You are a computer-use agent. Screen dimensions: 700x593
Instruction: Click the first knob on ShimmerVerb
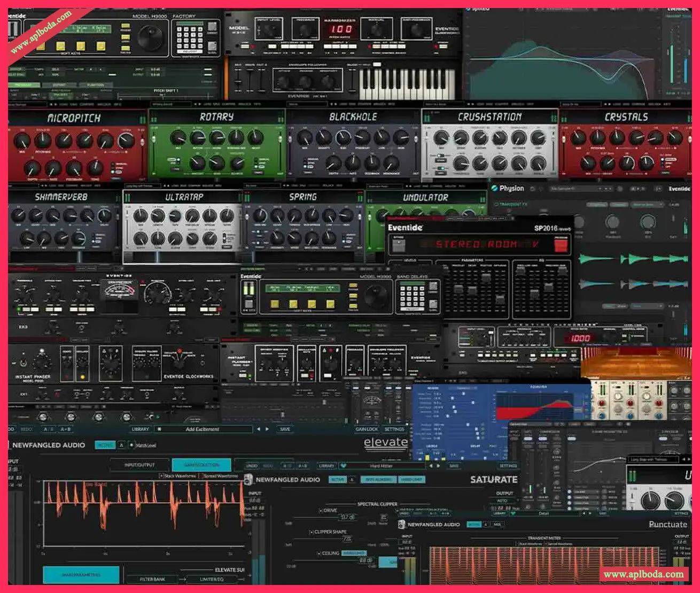pyautogui.click(x=19, y=216)
